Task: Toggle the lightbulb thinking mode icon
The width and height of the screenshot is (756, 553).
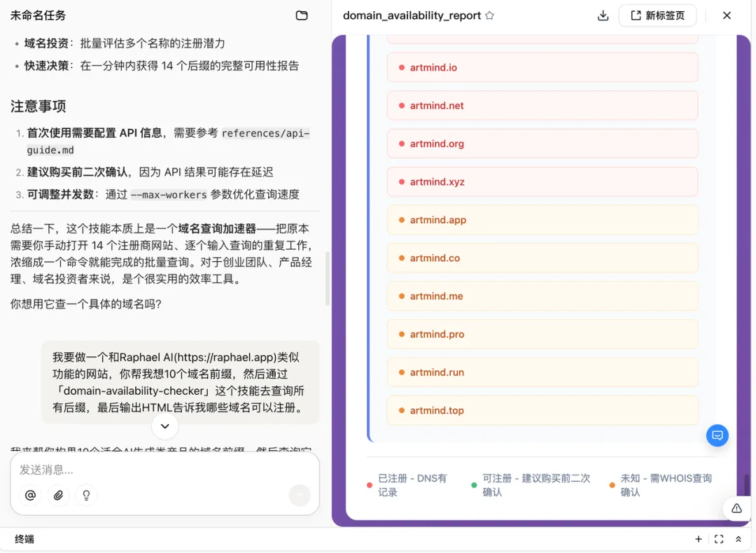Action: pos(87,495)
